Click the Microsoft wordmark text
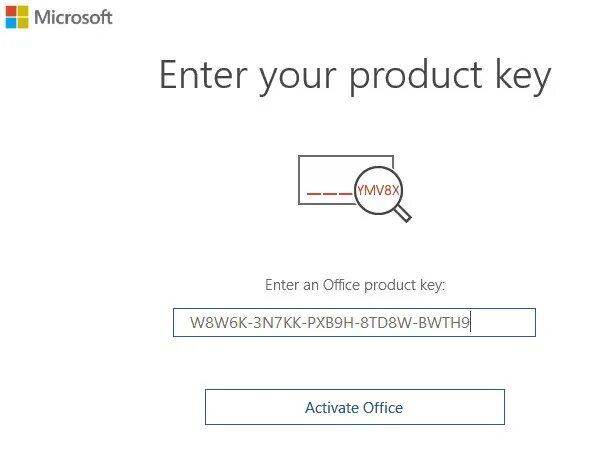 click(75, 18)
